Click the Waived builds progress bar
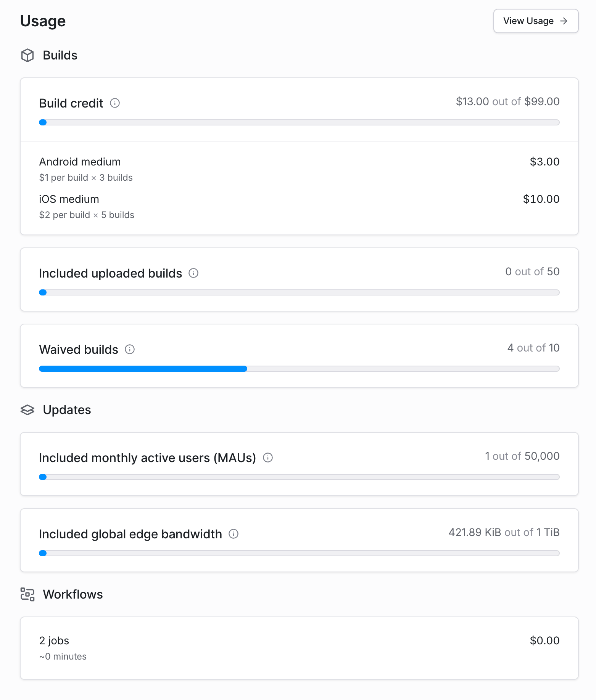The image size is (596, 700). [299, 369]
